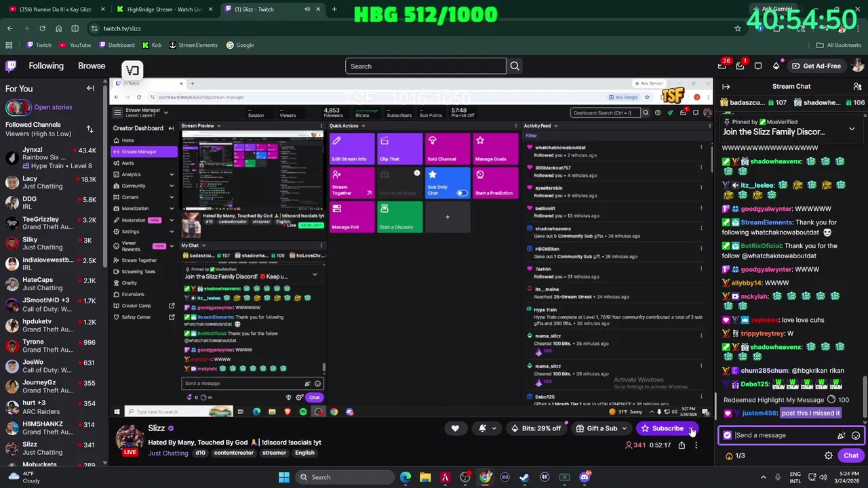Reload the twitch.tv/slizz page

[42, 28]
